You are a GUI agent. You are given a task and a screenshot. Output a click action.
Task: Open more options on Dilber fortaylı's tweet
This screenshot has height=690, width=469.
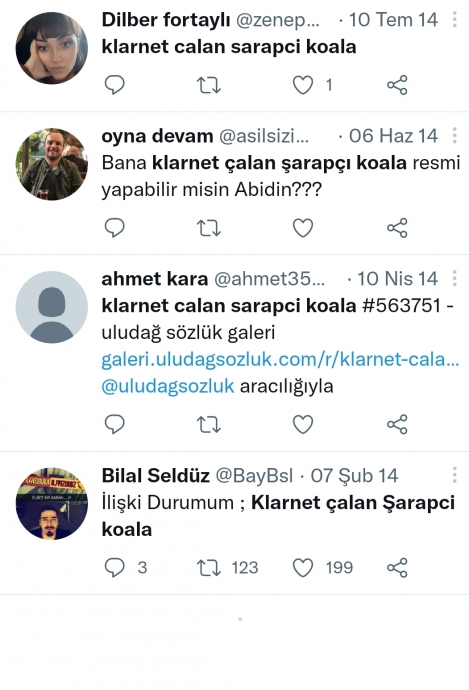pos(454,19)
